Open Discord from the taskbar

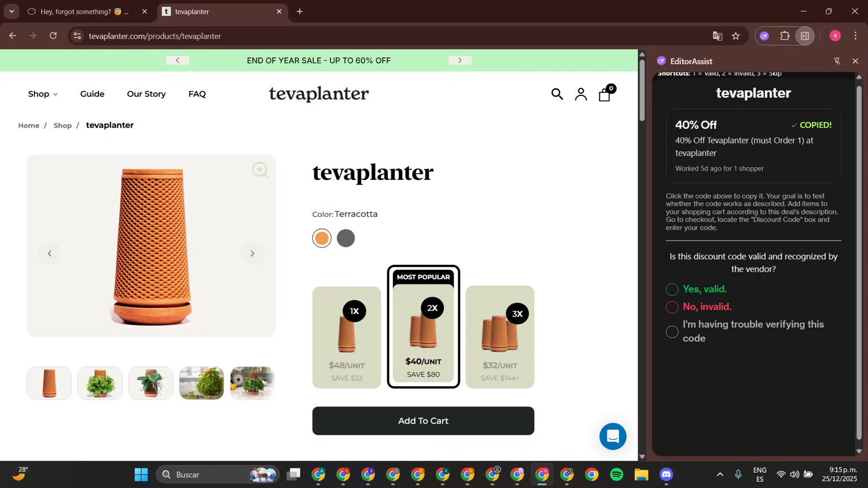(666, 475)
